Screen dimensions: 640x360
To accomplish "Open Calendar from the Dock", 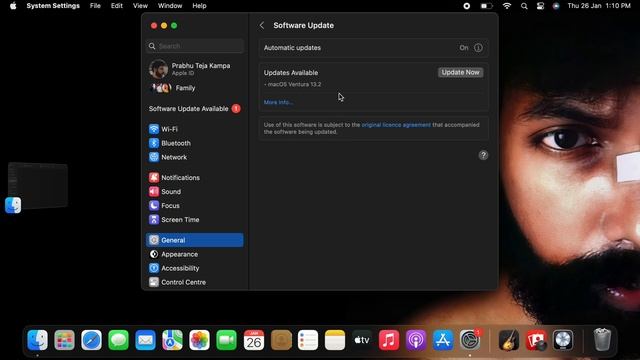I will 253,340.
